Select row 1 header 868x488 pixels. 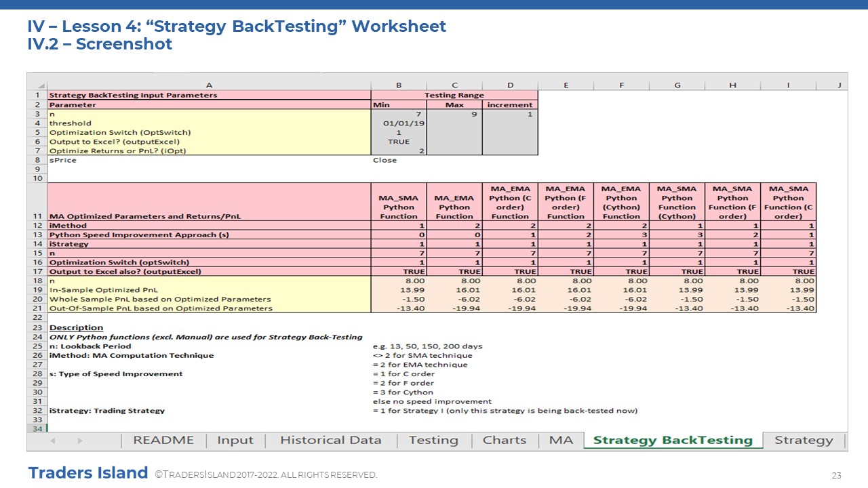pos(37,96)
